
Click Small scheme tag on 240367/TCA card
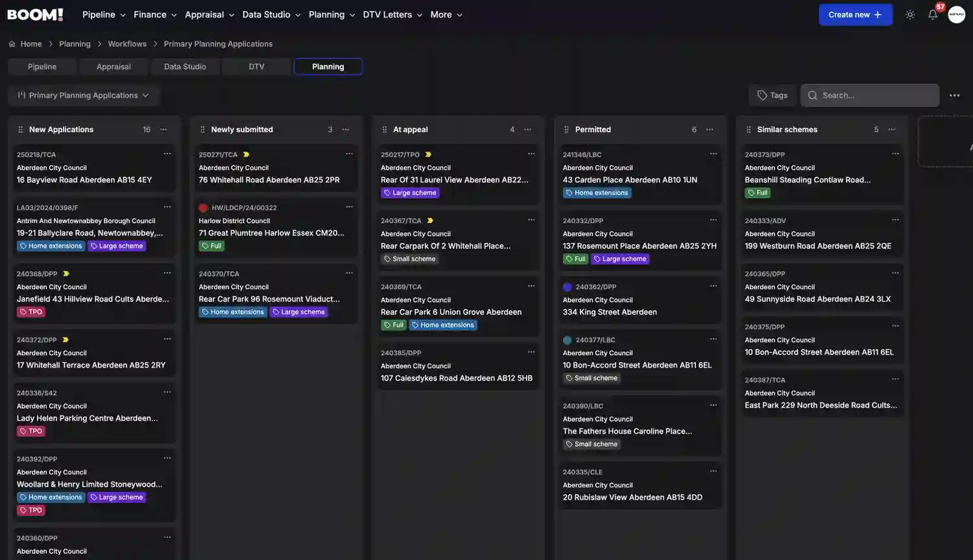tap(410, 259)
